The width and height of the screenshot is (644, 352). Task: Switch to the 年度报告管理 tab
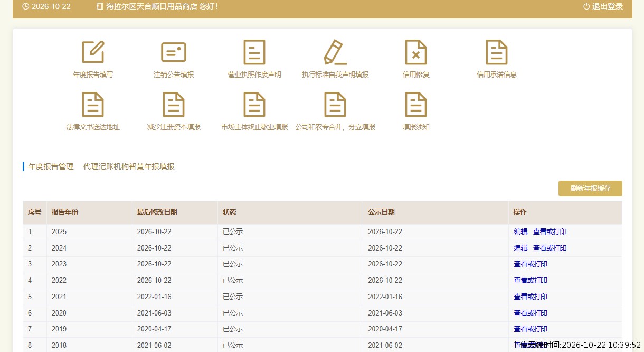point(51,166)
